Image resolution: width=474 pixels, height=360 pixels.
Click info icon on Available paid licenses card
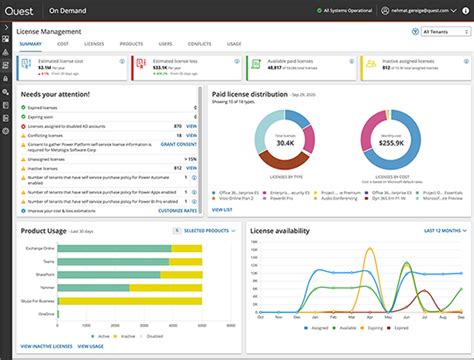tap(351, 61)
